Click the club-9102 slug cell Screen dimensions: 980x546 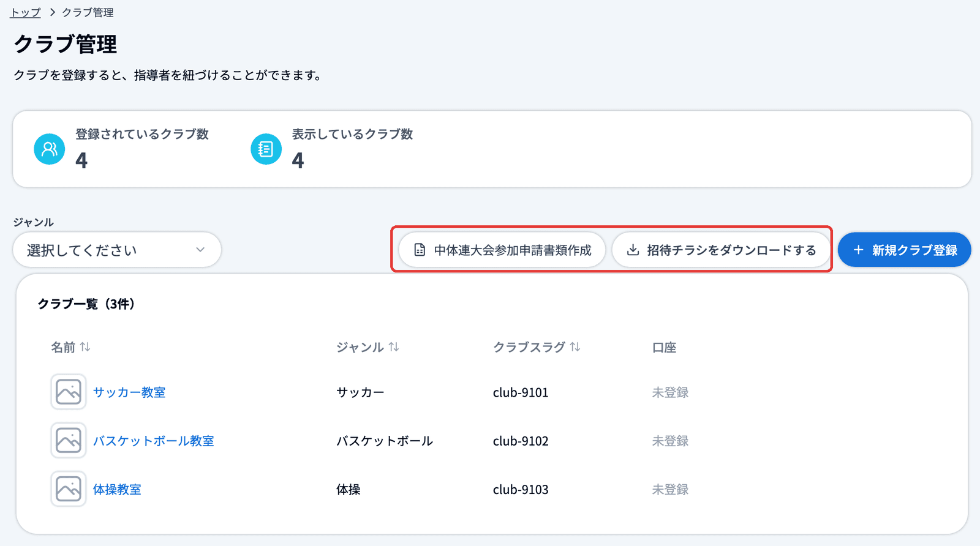point(521,441)
